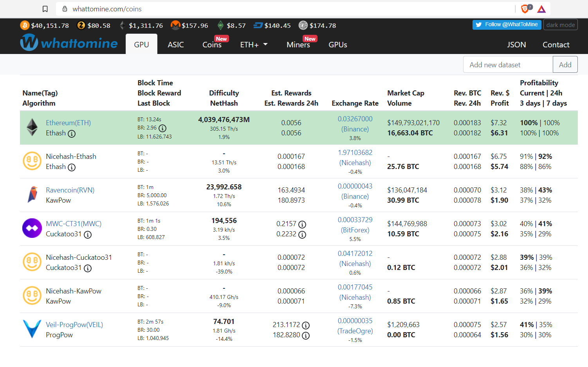The width and height of the screenshot is (588, 367).
Task: Open the MWC-CT31(MWC) coin link
Action: 74,224
